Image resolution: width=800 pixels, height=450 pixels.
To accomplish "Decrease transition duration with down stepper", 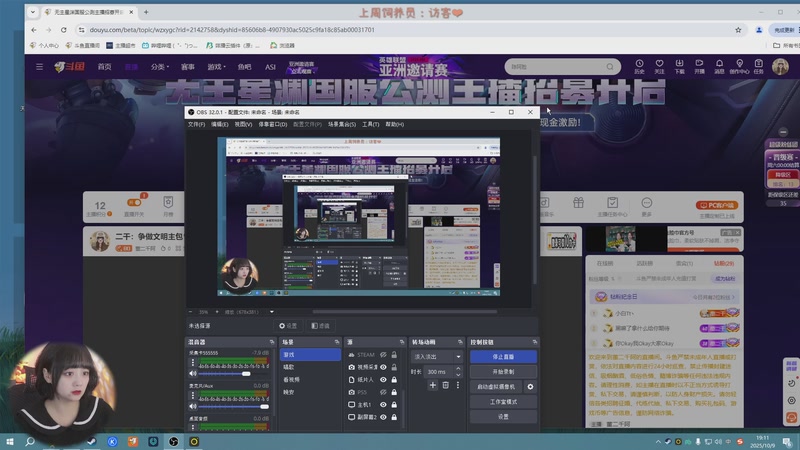I will 458,374.
